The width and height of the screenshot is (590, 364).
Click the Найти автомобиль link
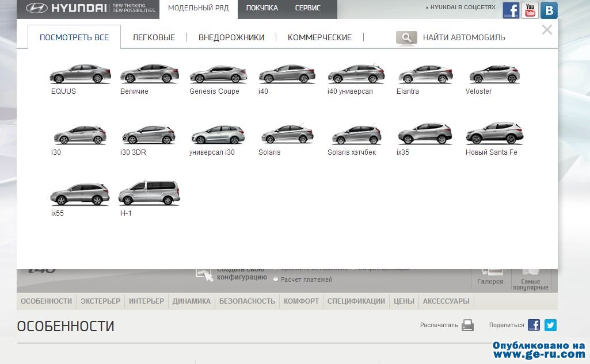464,37
